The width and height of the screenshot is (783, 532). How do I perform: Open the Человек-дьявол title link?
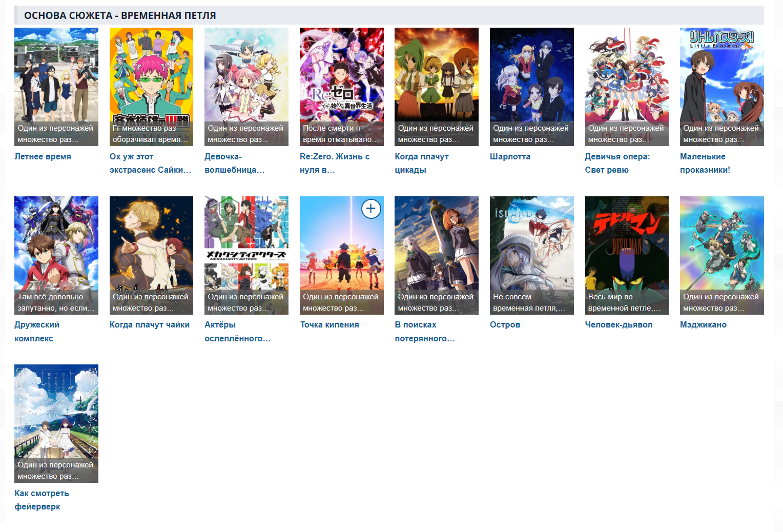[619, 324]
